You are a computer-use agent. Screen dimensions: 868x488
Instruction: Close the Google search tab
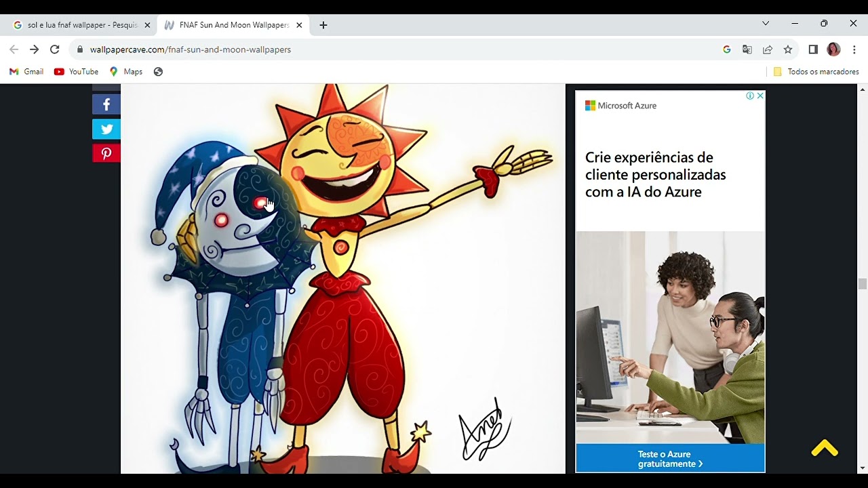[x=147, y=25]
